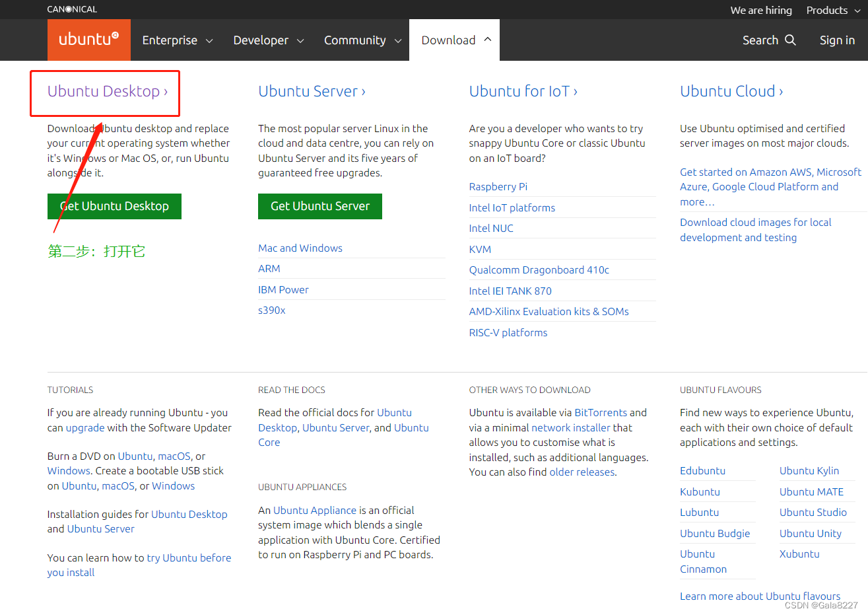868x615 pixels.
Task: Open the Ubuntu Server heading link
Action: point(312,91)
